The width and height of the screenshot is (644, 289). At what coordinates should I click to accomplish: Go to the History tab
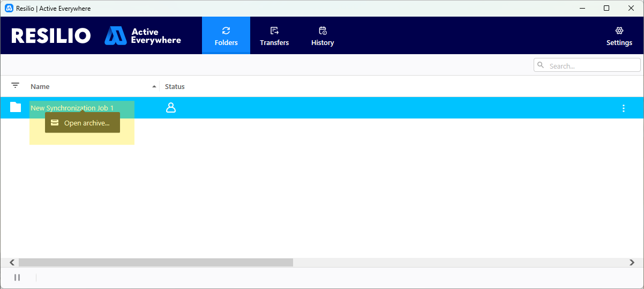322,35
